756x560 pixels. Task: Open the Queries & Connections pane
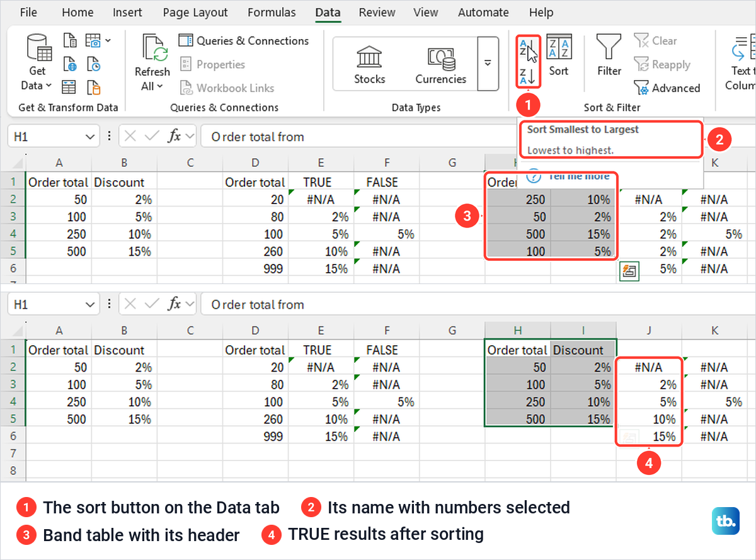tap(244, 41)
